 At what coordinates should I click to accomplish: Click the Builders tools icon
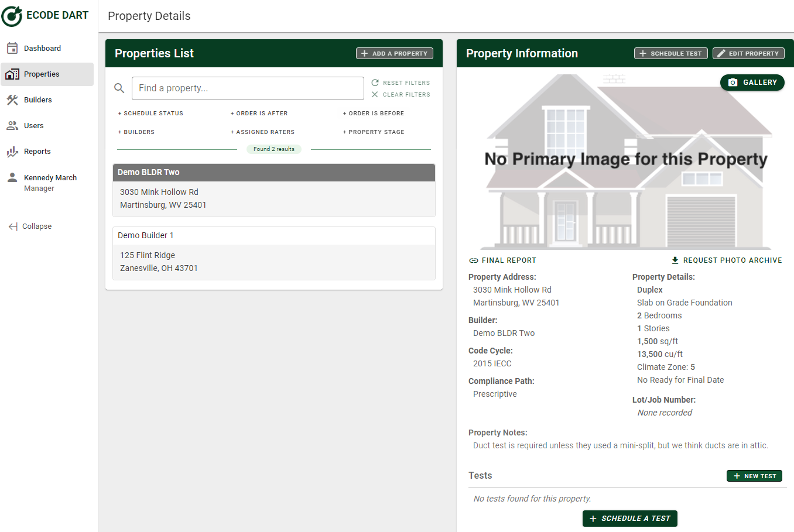click(x=12, y=100)
